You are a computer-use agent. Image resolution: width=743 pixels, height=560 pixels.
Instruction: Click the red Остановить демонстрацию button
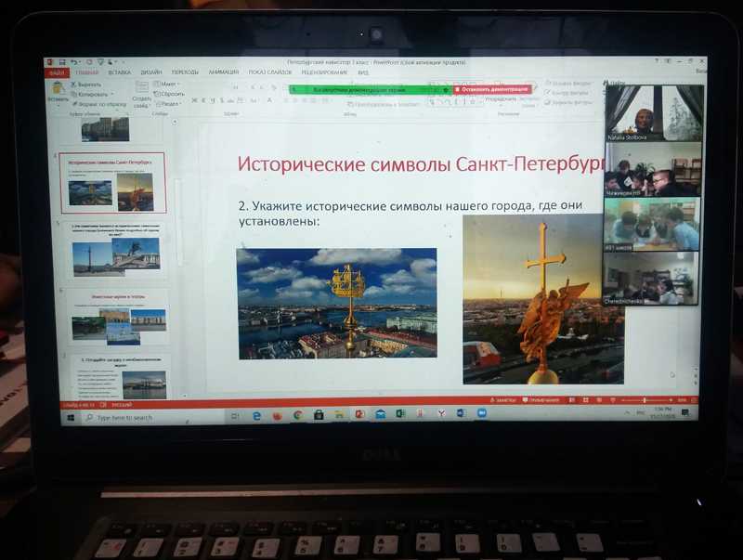(x=491, y=89)
